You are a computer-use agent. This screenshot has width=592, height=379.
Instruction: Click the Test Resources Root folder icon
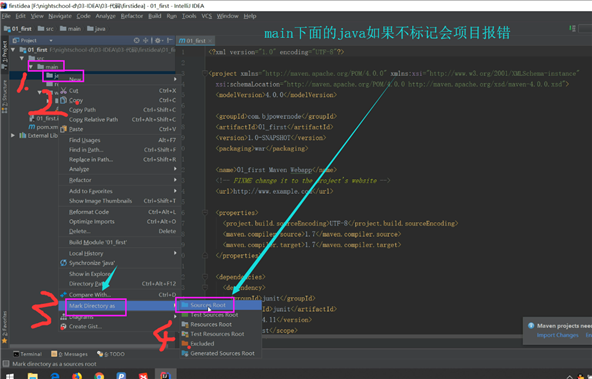185,334
